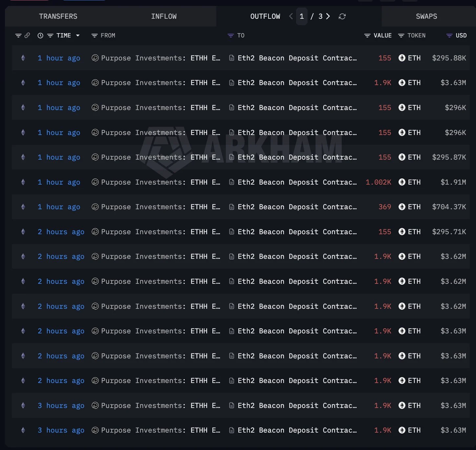
Task: Click the 369 ETH value
Action: tap(385, 207)
